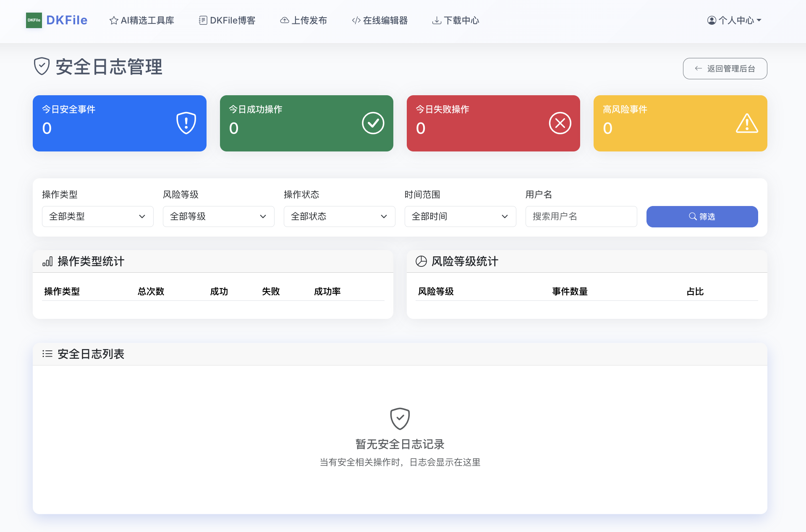Expand the 全部时间 time range dropdown
The height and width of the screenshot is (532, 806).
tap(460, 216)
